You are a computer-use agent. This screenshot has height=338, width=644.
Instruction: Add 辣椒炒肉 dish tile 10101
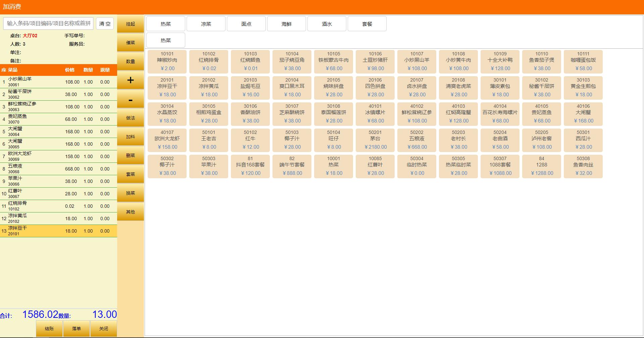coord(167,61)
